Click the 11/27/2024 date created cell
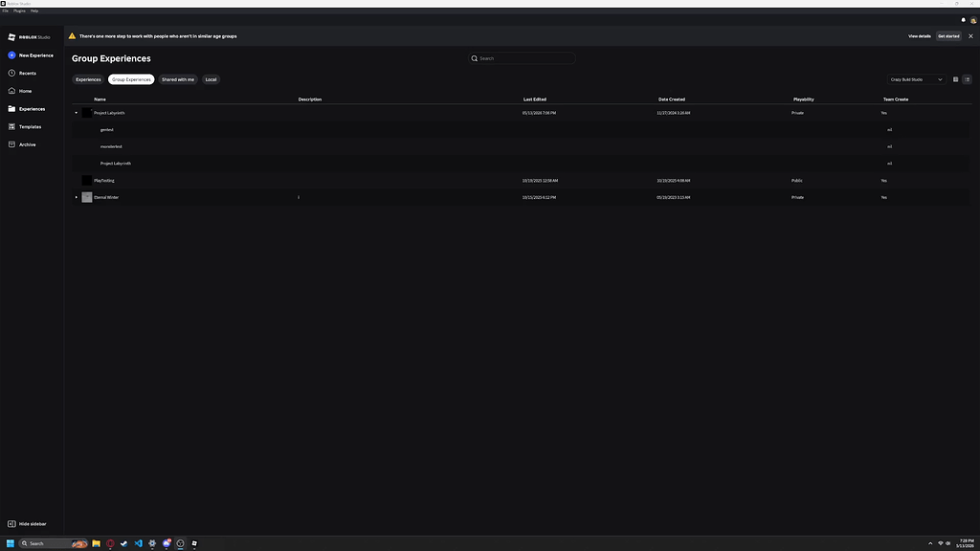980x551 pixels. [673, 113]
